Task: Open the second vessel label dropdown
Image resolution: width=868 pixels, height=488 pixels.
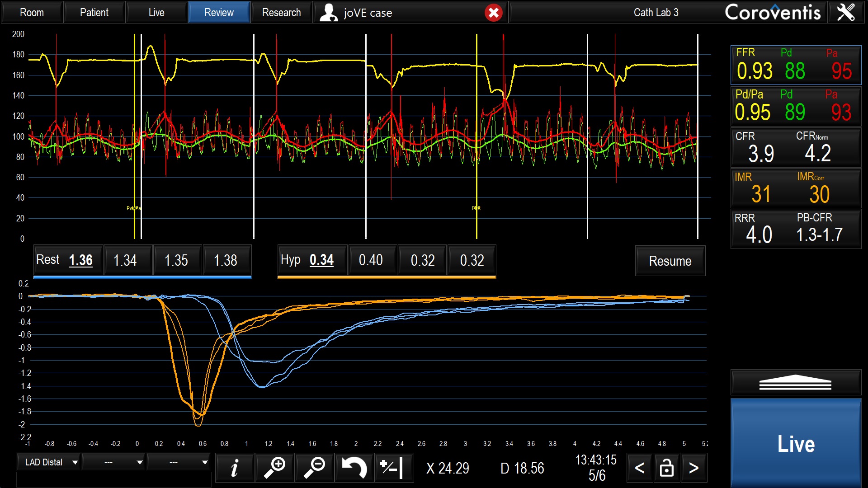Action: pos(114,462)
